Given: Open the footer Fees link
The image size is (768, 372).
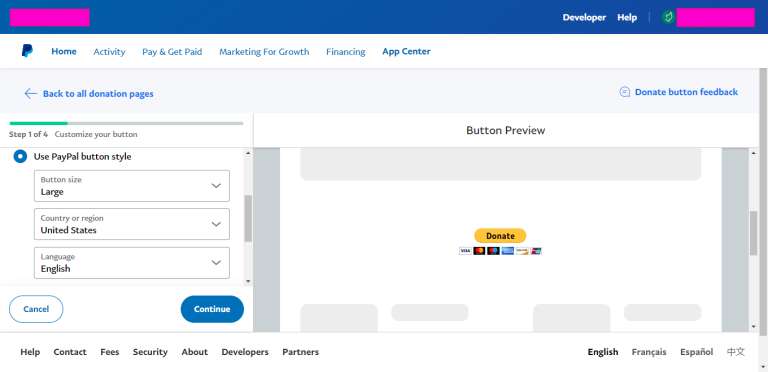Looking at the screenshot, I should 110,352.
